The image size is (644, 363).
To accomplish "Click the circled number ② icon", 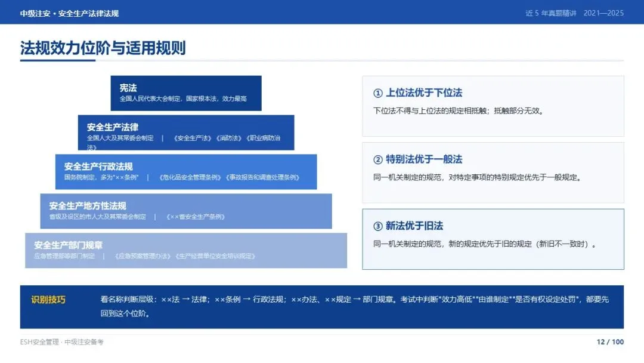I will 378,160.
